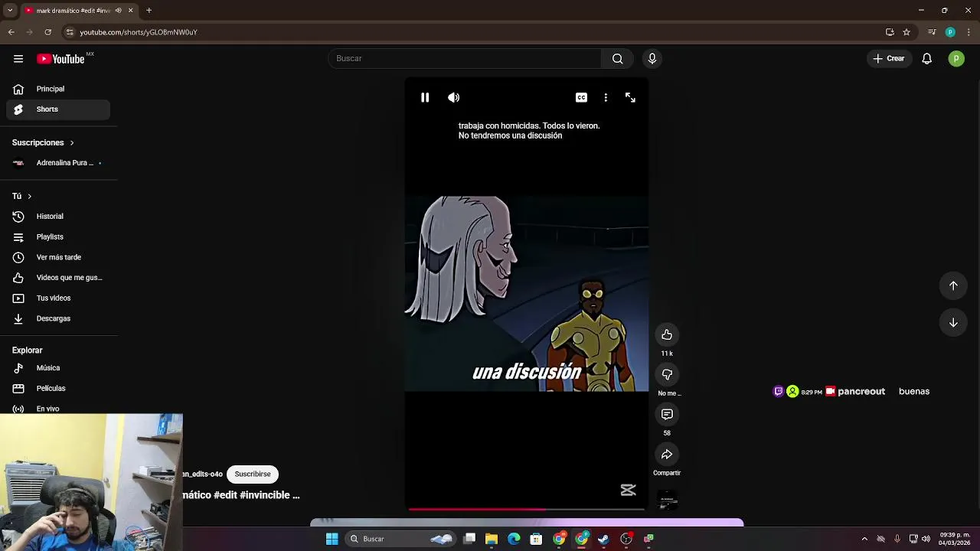
Task: Open the Short's sound thumbnail below Compartir
Action: (x=668, y=500)
